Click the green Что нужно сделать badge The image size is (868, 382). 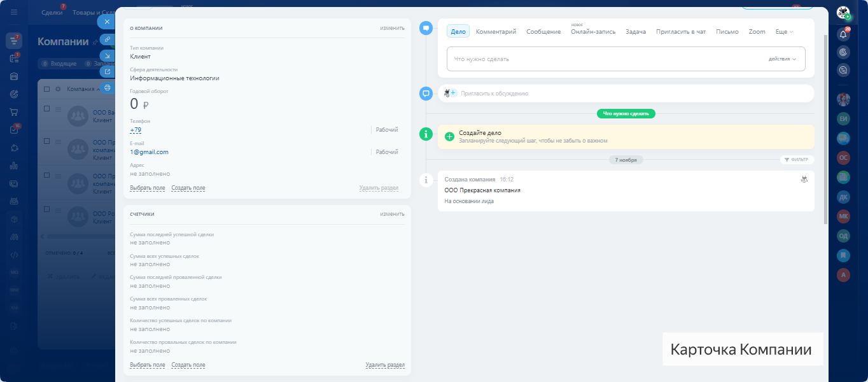[626, 113]
